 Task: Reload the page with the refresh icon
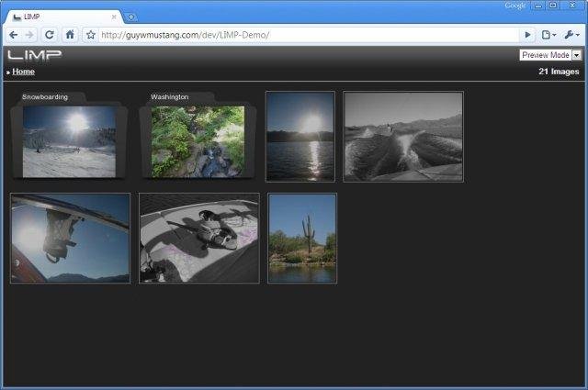click(50, 34)
